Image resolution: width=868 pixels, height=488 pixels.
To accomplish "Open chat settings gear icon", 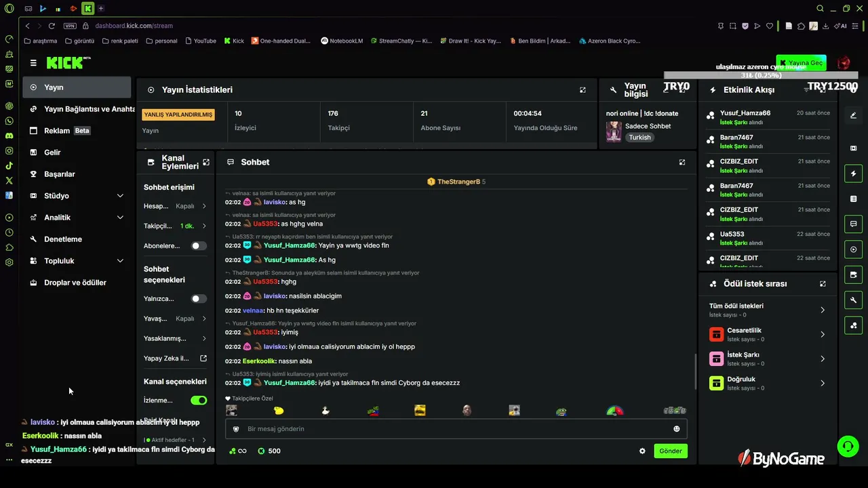I will [x=642, y=451].
